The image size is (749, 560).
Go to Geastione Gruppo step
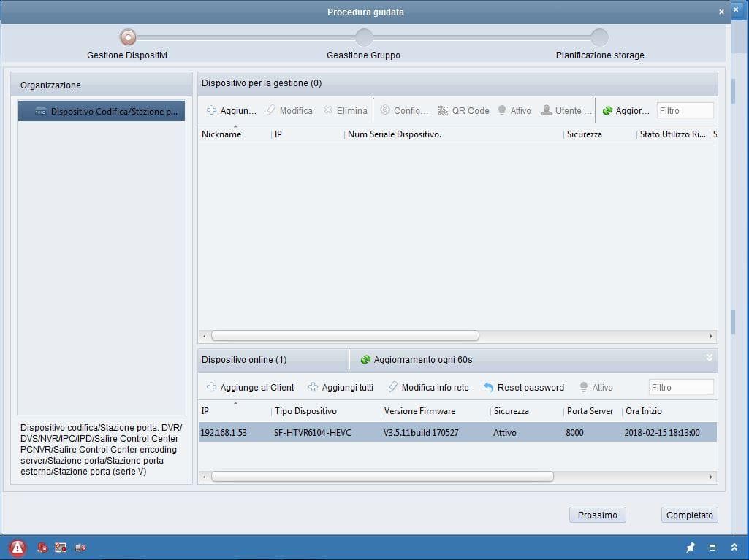click(364, 37)
